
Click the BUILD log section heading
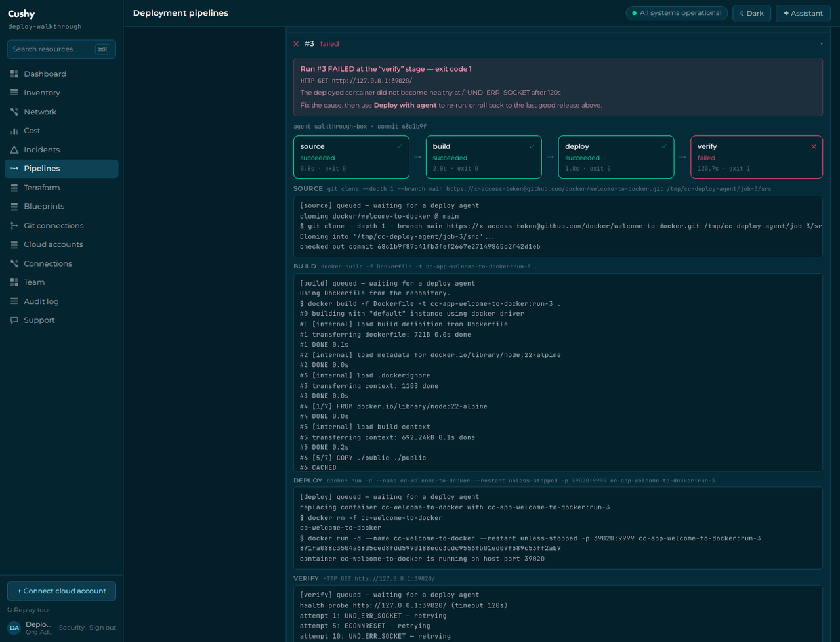coord(304,267)
